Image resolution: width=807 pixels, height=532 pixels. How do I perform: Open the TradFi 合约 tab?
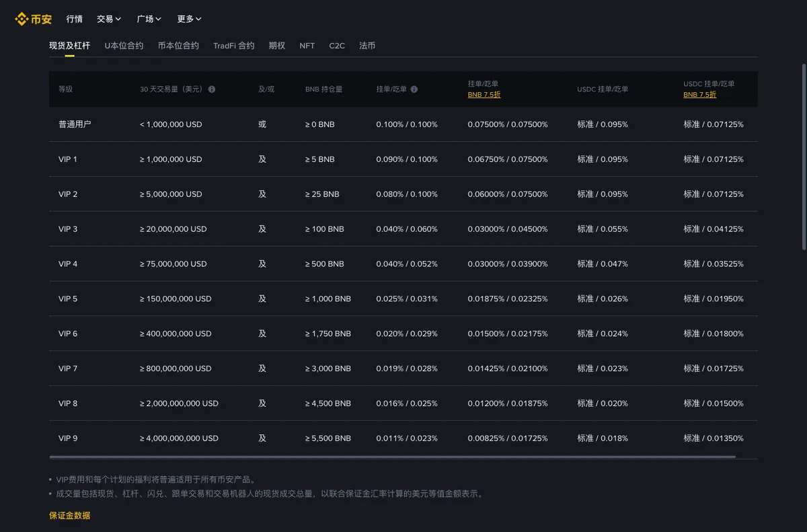pyautogui.click(x=233, y=46)
